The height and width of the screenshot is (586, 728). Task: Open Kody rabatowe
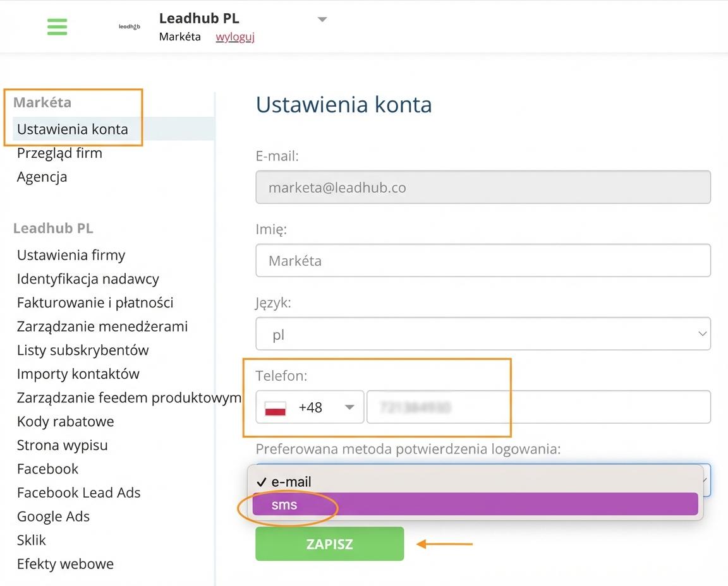coord(66,421)
